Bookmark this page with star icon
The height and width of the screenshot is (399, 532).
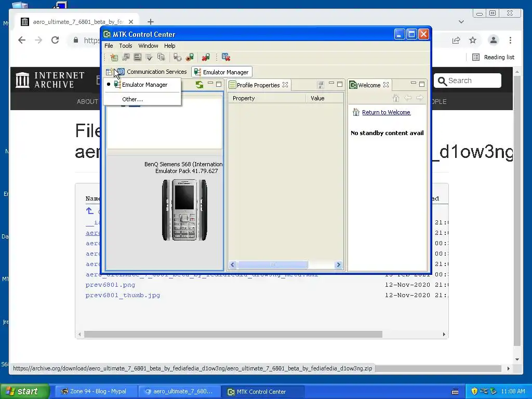473,41
